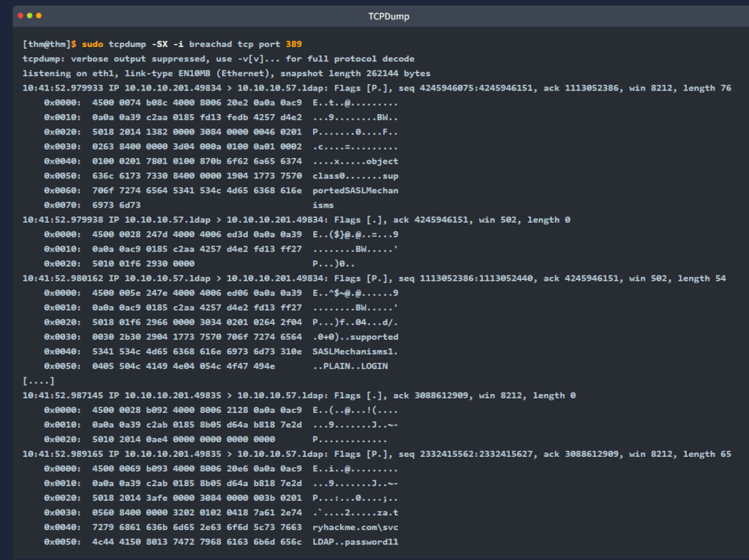The height and width of the screenshot is (560, 749).
Task: Click hex value '6973 6d73'
Action: (116, 205)
